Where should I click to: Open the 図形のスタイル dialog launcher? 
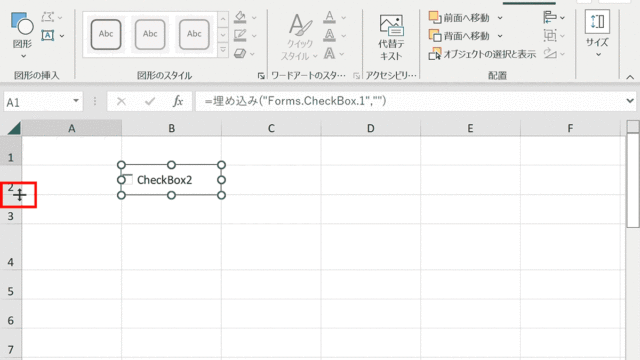[261, 76]
